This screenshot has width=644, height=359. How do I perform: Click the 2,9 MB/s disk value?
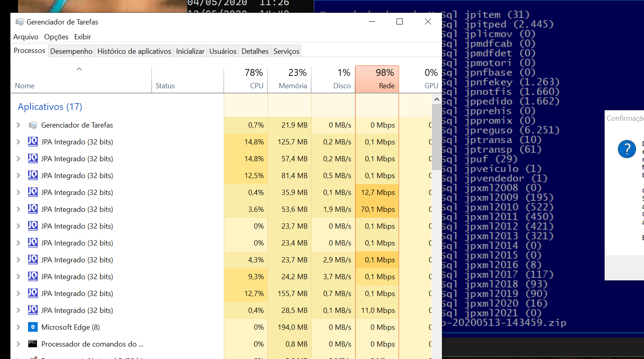[337, 260]
